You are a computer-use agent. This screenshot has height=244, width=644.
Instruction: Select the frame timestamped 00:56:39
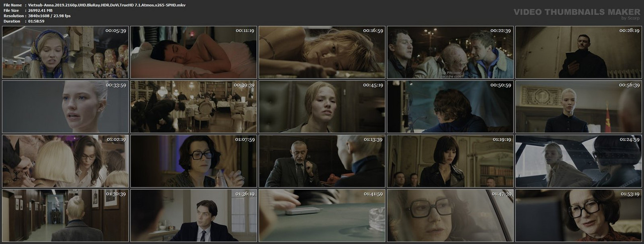[x=579, y=107]
